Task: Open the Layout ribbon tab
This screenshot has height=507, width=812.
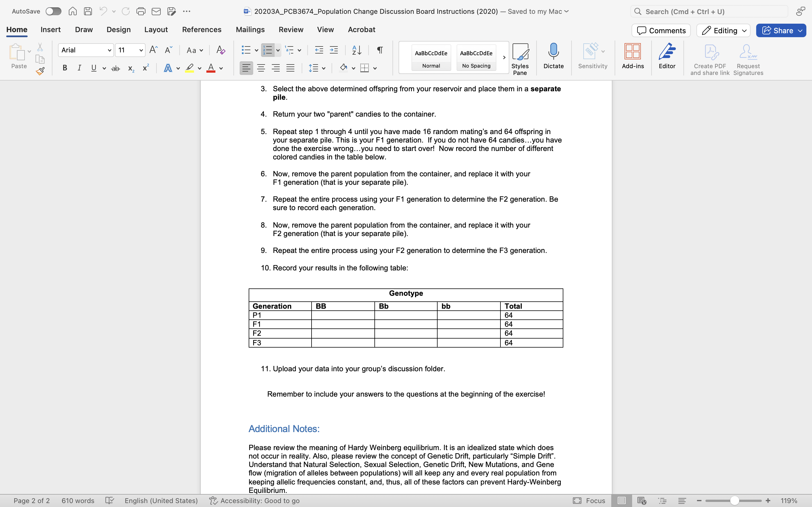Action: click(156, 30)
